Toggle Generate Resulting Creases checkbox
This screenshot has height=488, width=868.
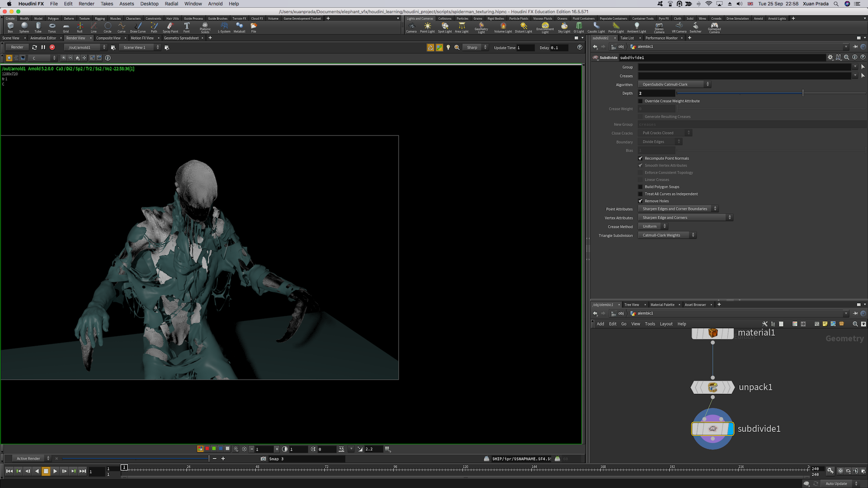[640, 117]
